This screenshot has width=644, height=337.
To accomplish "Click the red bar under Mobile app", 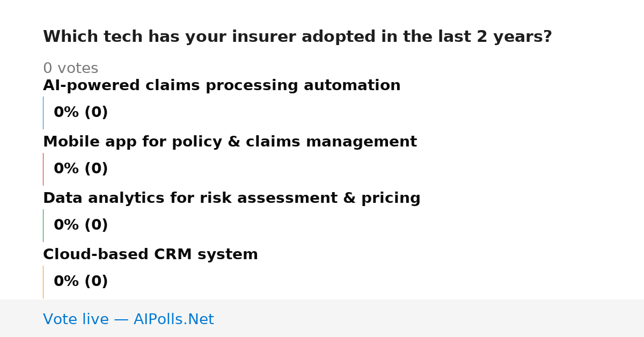I will 43,169.
